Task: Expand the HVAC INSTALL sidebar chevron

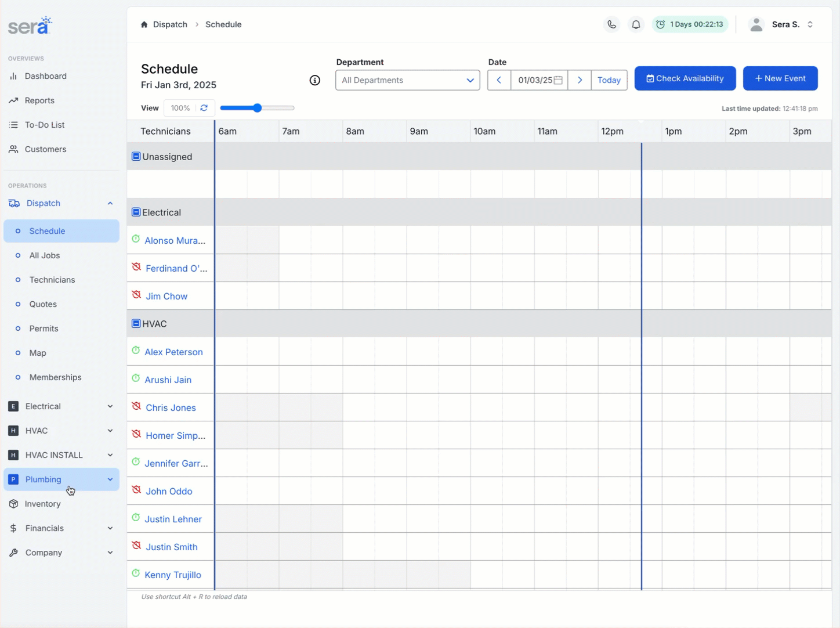Action: (x=110, y=455)
